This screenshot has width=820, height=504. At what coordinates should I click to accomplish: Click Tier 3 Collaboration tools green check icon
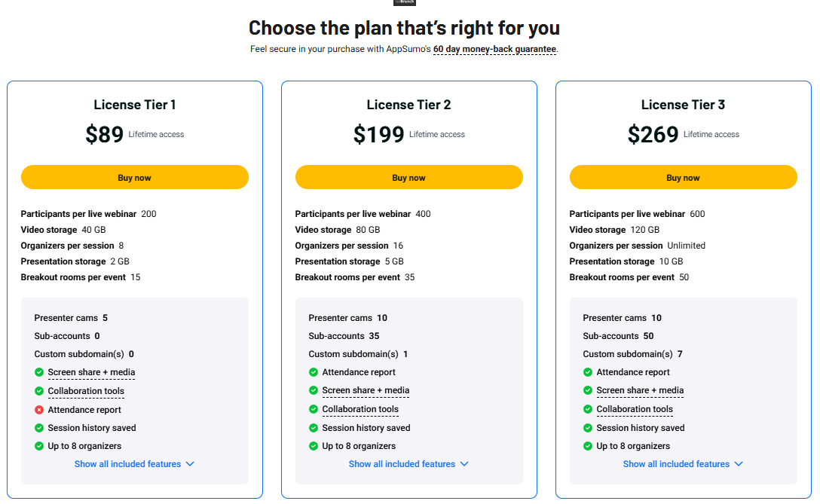click(x=588, y=409)
